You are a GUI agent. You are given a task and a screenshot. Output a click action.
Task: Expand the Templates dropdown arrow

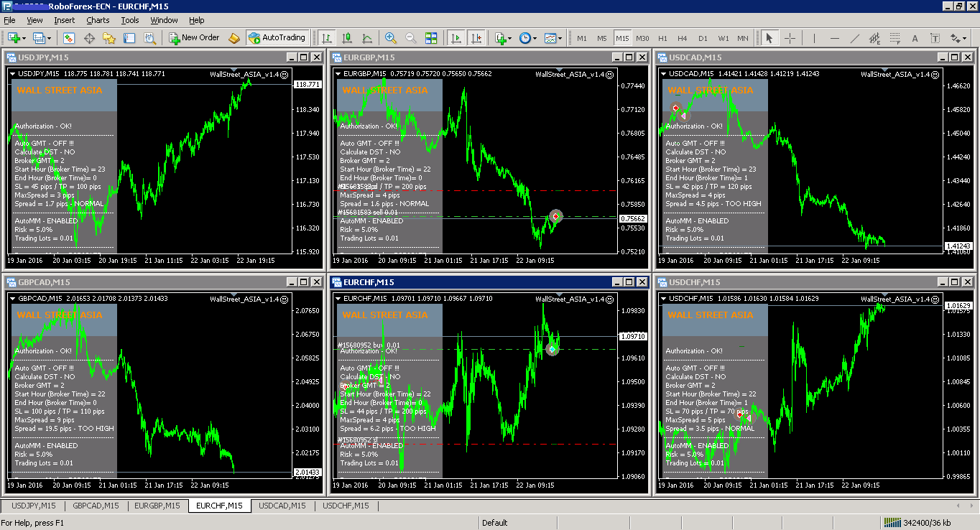560,38
